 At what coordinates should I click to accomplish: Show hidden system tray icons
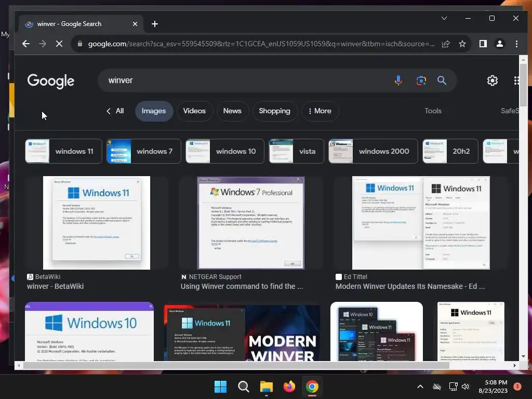click(420, 387)
